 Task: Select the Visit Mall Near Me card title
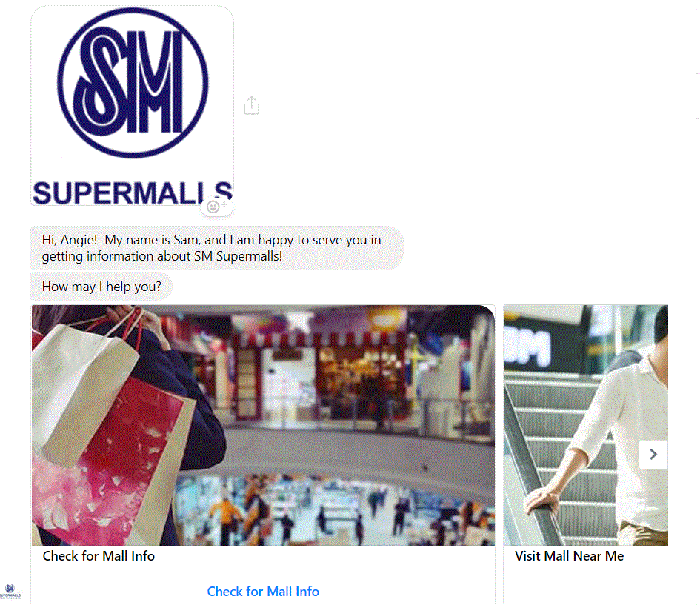click(569, 556)
